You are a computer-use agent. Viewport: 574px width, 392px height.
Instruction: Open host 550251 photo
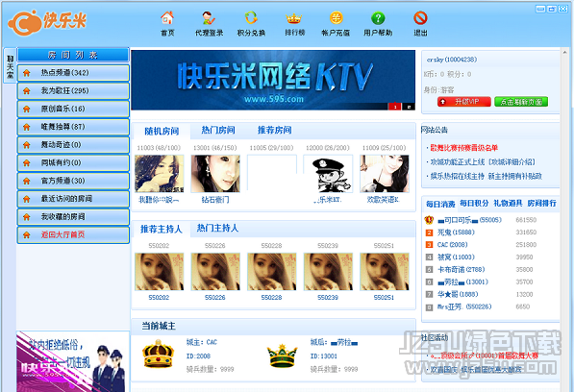(385, 272)
